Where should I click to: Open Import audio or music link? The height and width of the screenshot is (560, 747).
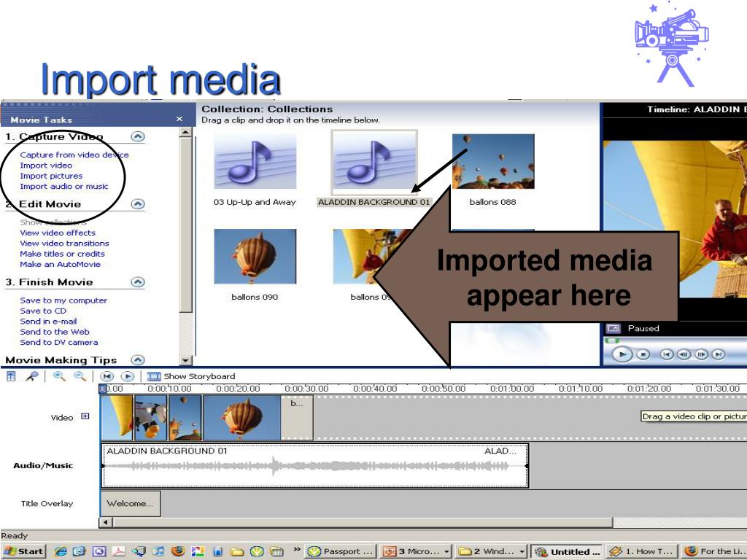tap(63, 186)
